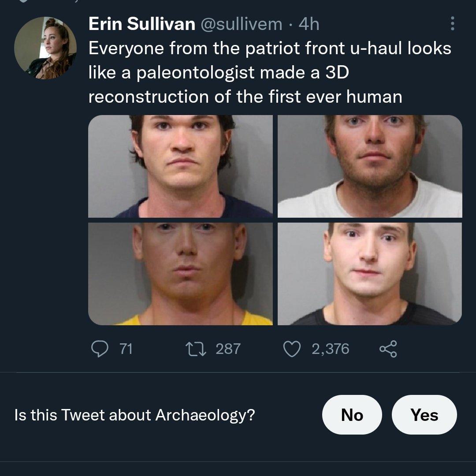Answer No to the Archaeology question
This screenshot has height=476, width=476.
coord(352,415)
